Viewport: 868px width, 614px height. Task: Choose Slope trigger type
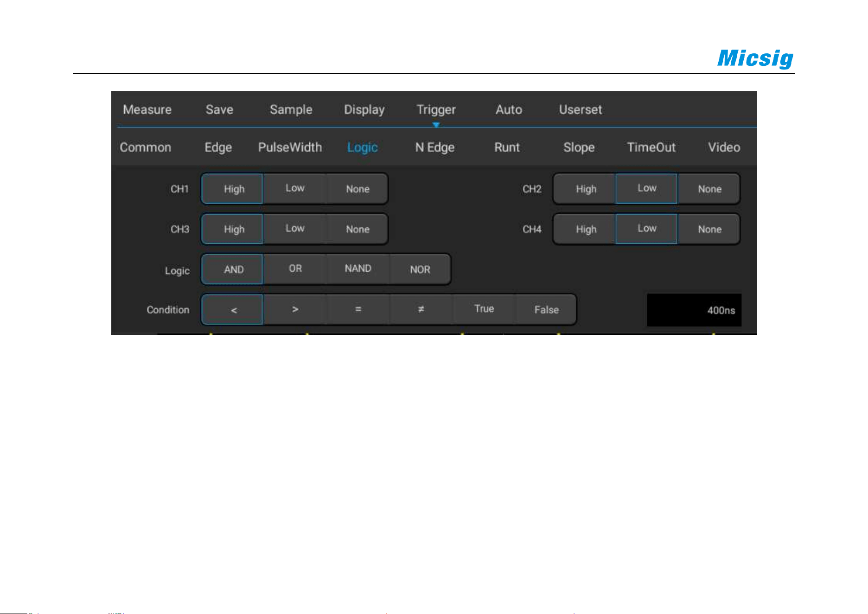579,147
